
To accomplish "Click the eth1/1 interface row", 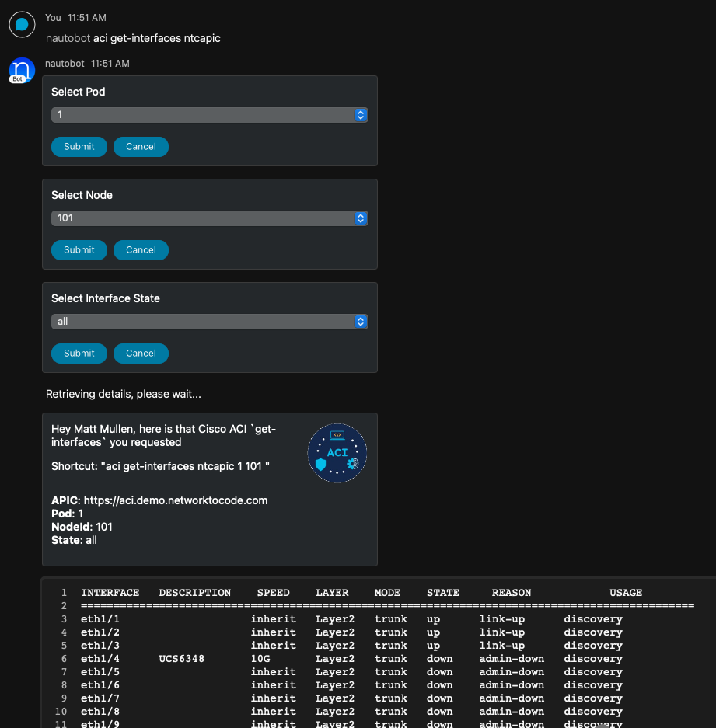I will (x=351, y=619).
